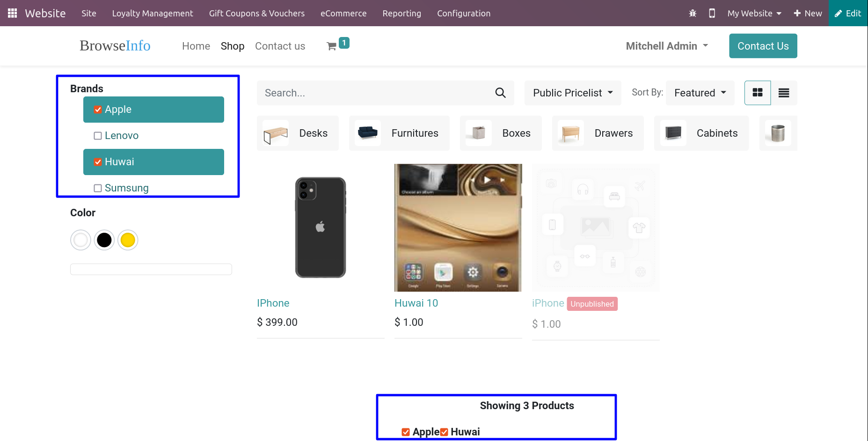The image size is (868, 441).
Task: Open the Site menu
Action: tap(89, 13)
